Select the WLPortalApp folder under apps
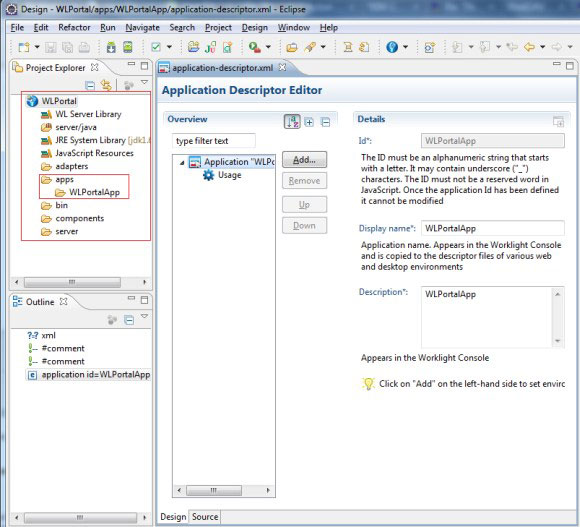This screenshot has height=527, width=580. pos(87,192)
